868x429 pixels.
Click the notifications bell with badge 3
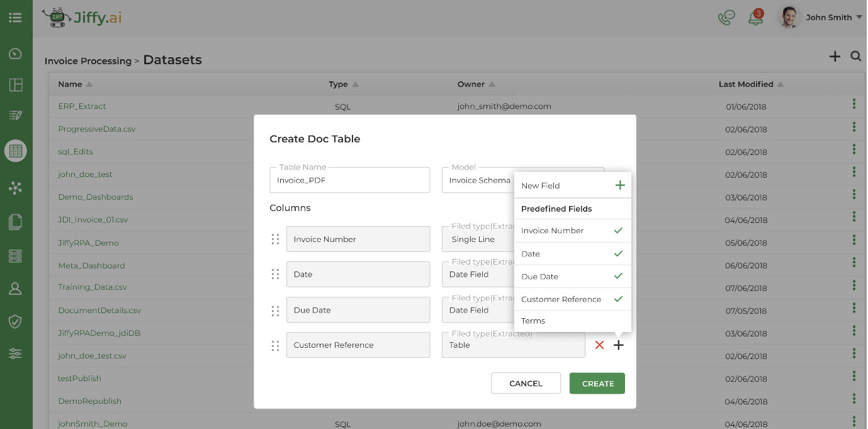coord(755,17)
